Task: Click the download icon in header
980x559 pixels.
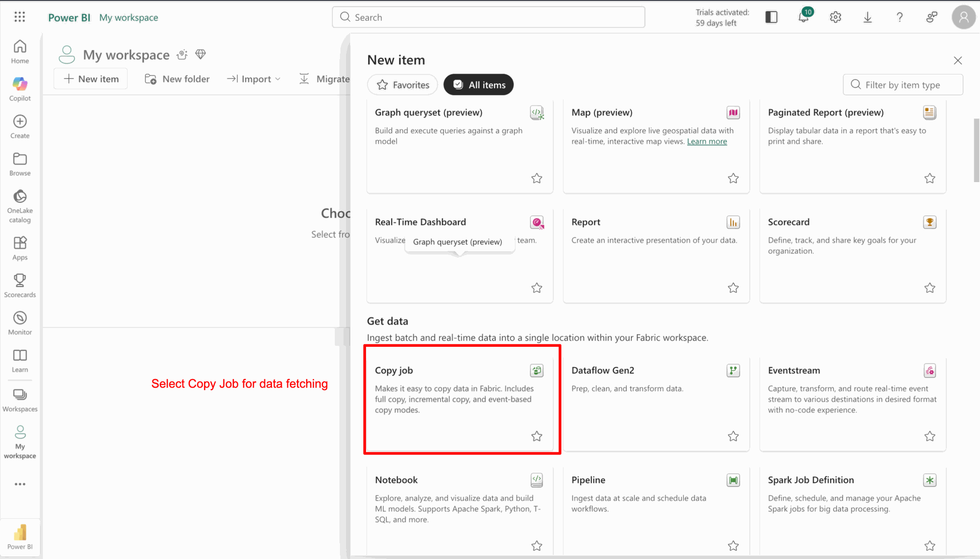Action: point(867,17)
